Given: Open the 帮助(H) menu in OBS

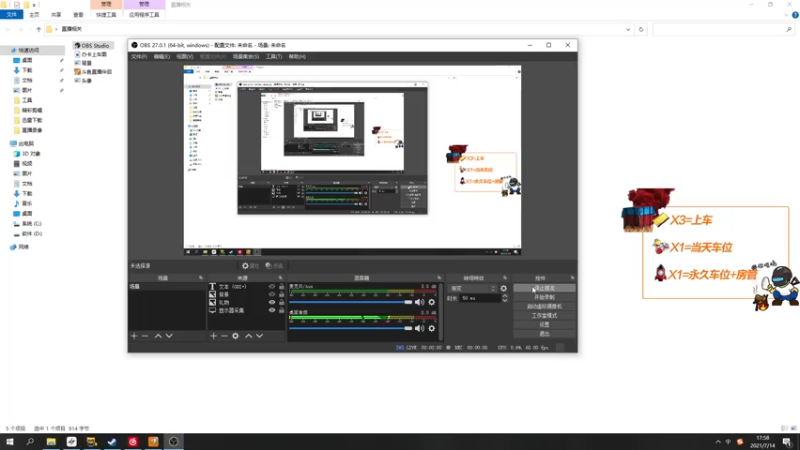Looking at the screenshot, I should pos(297,57).
